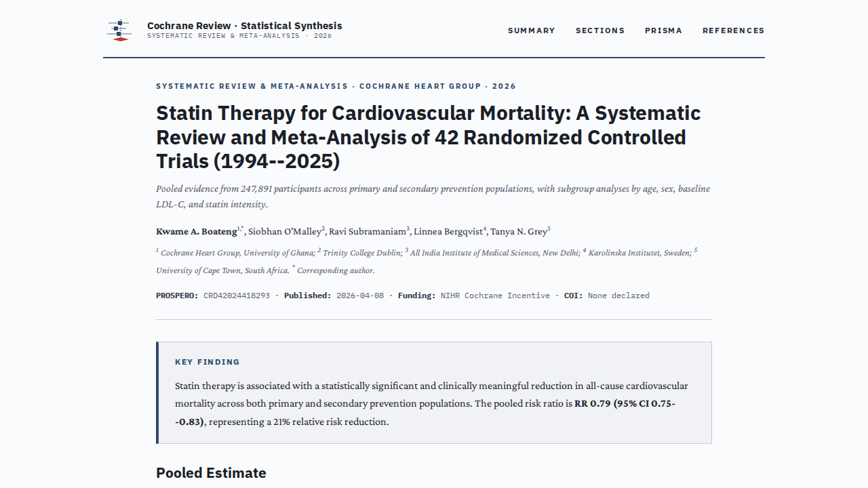Click the Cochrane Heart Group category label

(419, 86)
